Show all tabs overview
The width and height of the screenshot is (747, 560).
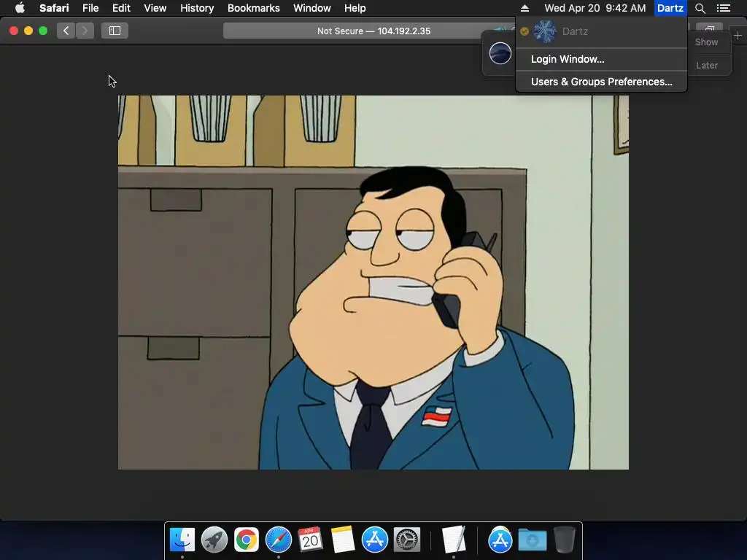point(709,28)
